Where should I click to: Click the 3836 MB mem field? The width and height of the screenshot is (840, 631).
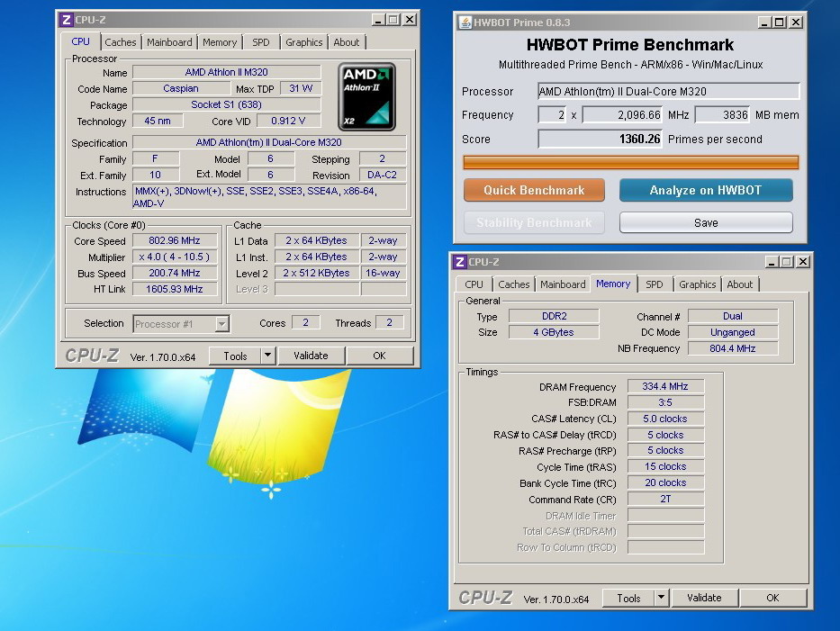tap(722, 114)
